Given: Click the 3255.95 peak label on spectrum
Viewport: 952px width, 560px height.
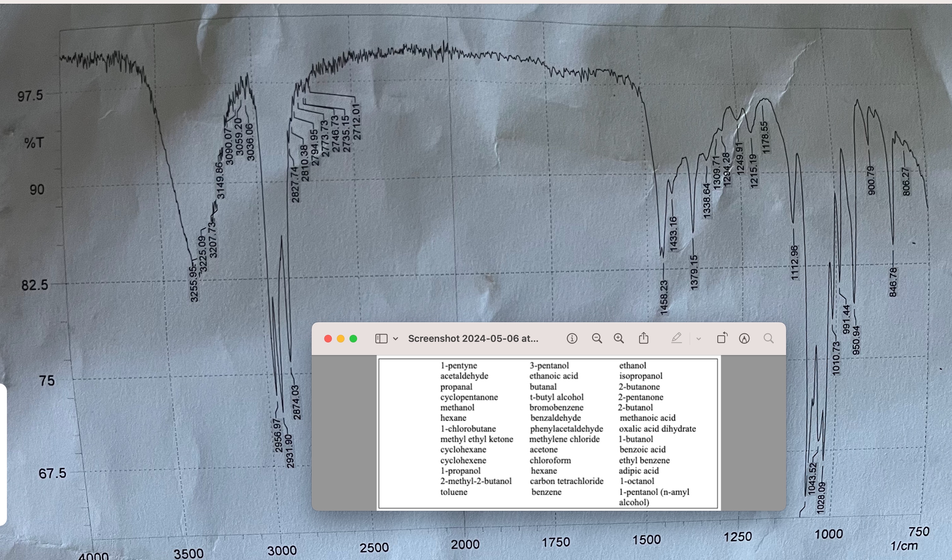Looking at the screenshot, I should tap(194, 284).
